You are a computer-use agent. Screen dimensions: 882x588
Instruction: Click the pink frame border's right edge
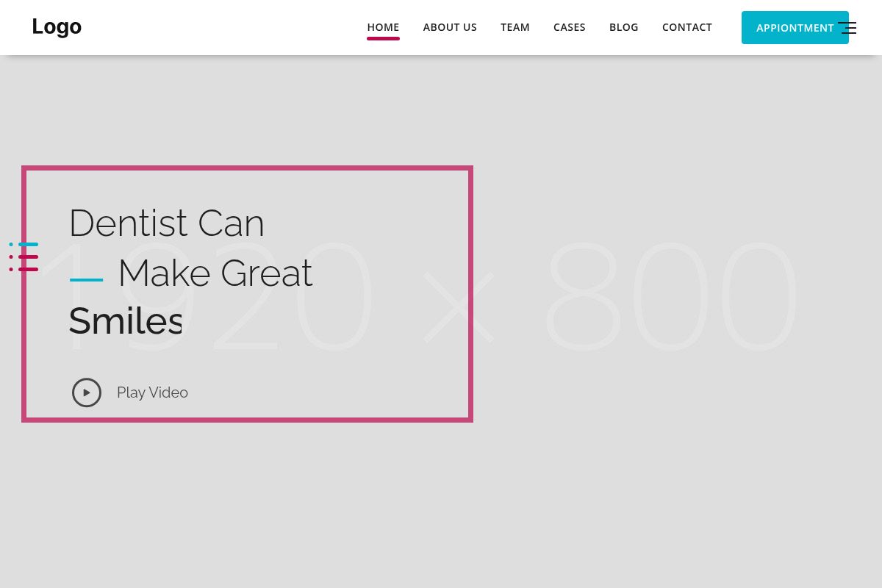tap(470, 294)
